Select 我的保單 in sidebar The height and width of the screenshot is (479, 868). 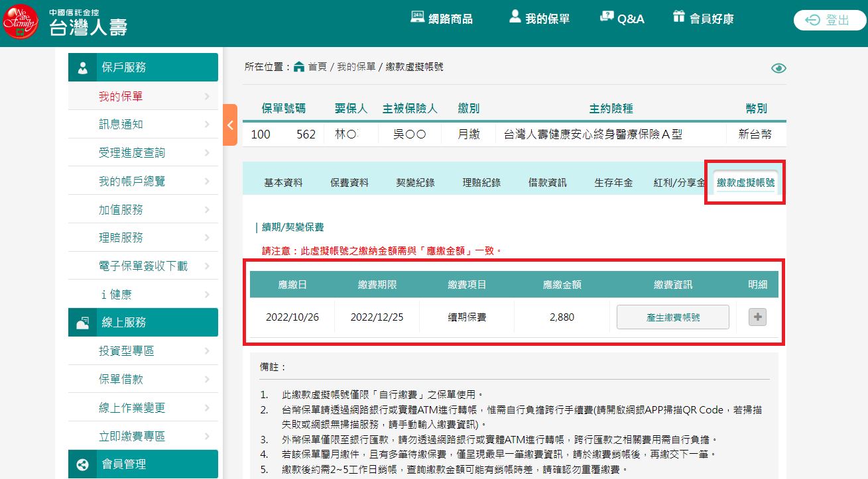[x=143, y=96]
